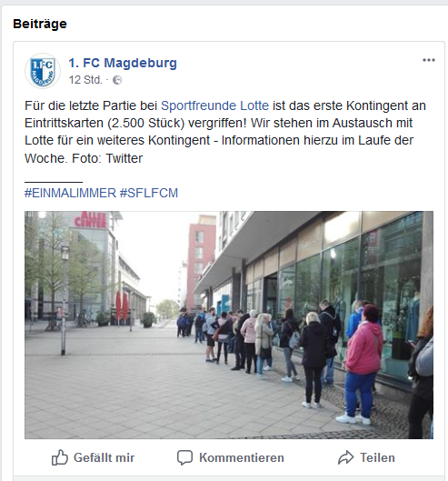The width and height of the screenshot is (448, 481).
Task: Open the Sportfreunde Lotte link
Action: coord(215,105)
